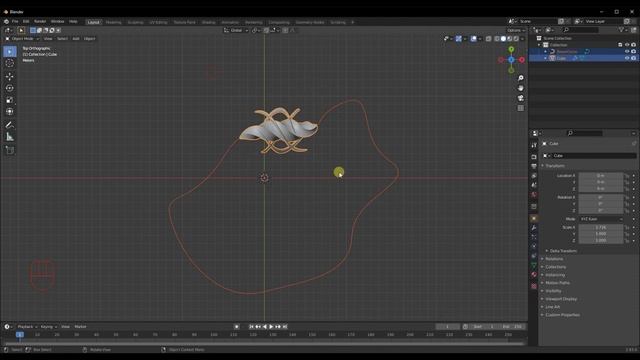Select the Select Box tool
Screen dimensions: 640x360
10,51
